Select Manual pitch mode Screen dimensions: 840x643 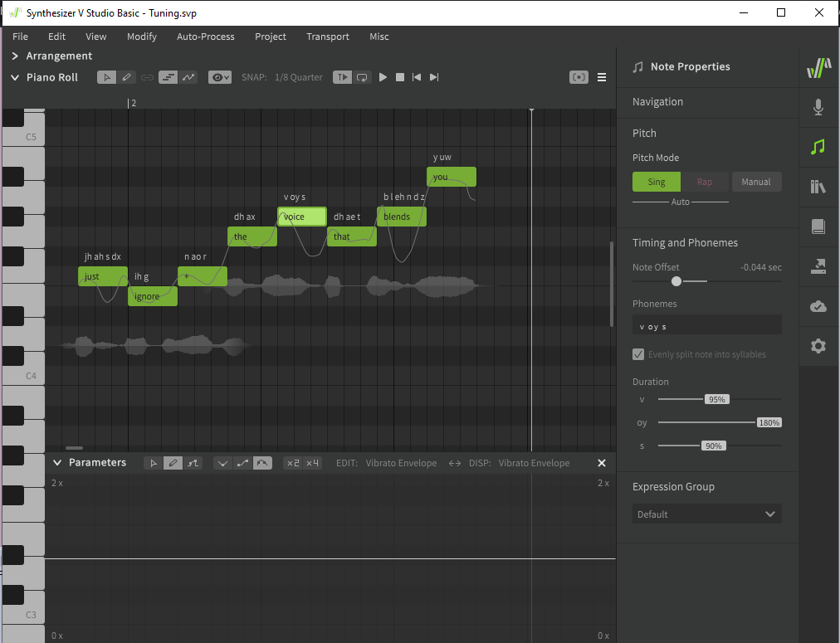tap(756, 182)
